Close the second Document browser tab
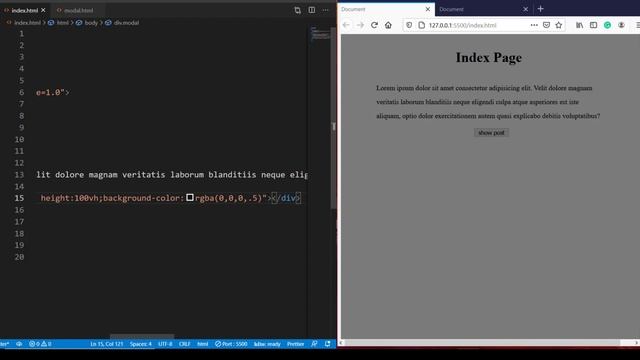Viewport: 640px width, 360px height. [525, 9]
